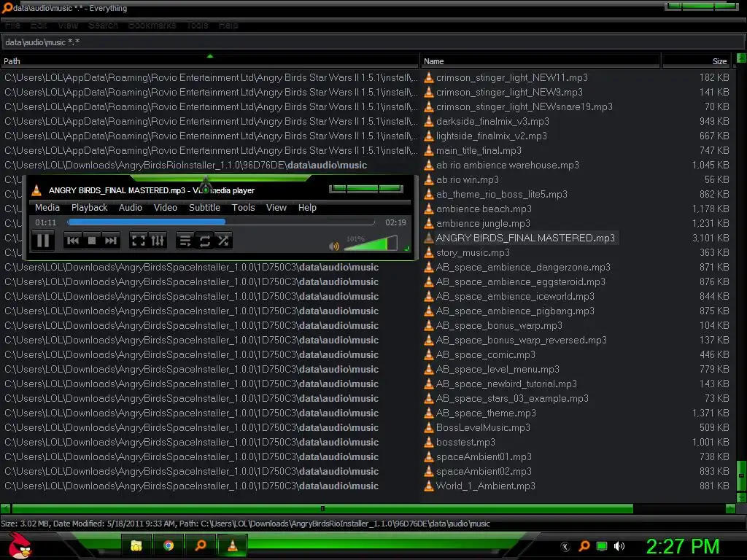The height and width of the screenshot is (560, 747).
Task: Toggle shuffle random playback in VLC
Action: [x=223, y=241]
